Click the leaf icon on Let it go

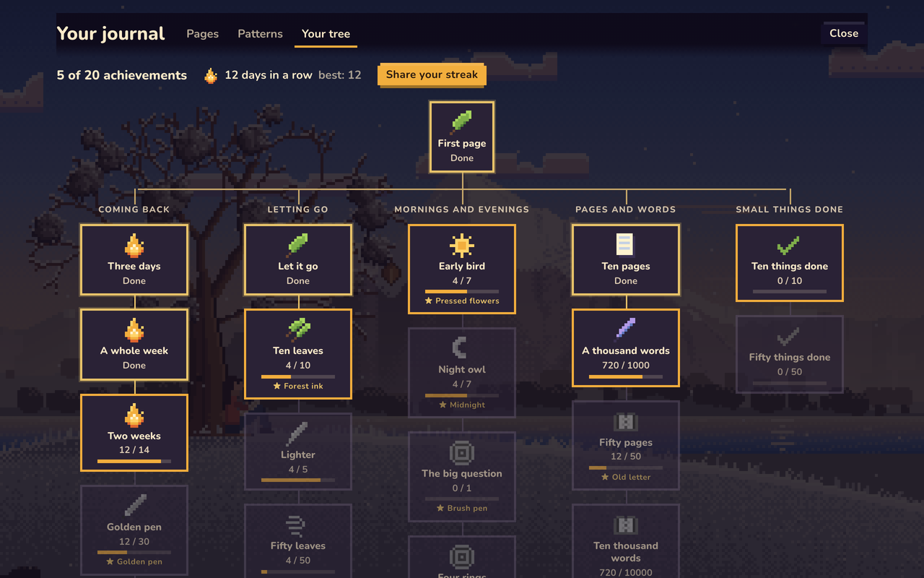[x=298, y=245]
